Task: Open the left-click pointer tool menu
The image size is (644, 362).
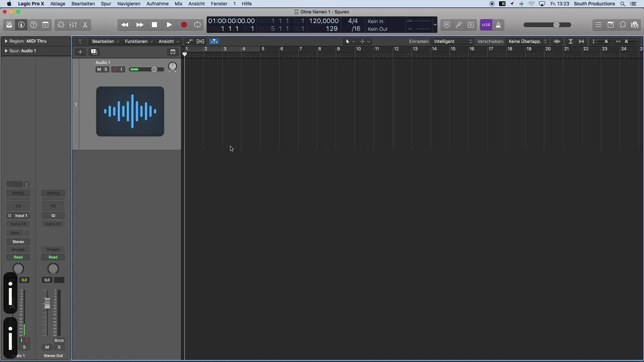Action: 350,42
